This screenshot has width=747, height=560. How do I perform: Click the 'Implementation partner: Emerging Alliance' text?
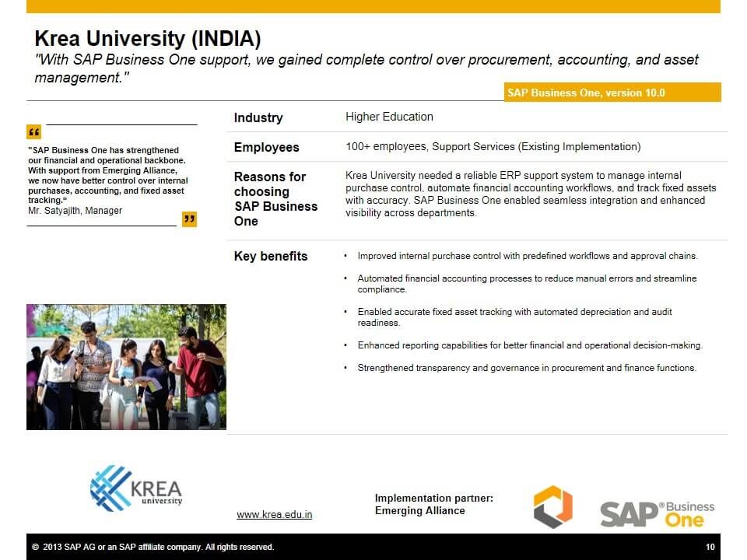pyautogui.click(x=433, y=504)
